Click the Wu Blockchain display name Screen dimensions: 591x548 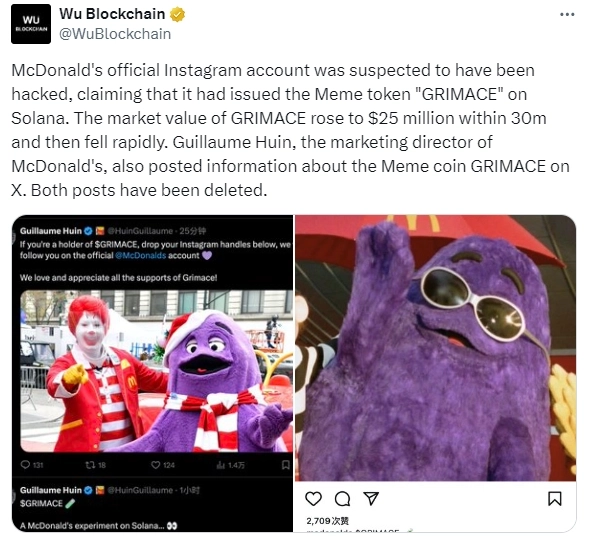(112, 14)
